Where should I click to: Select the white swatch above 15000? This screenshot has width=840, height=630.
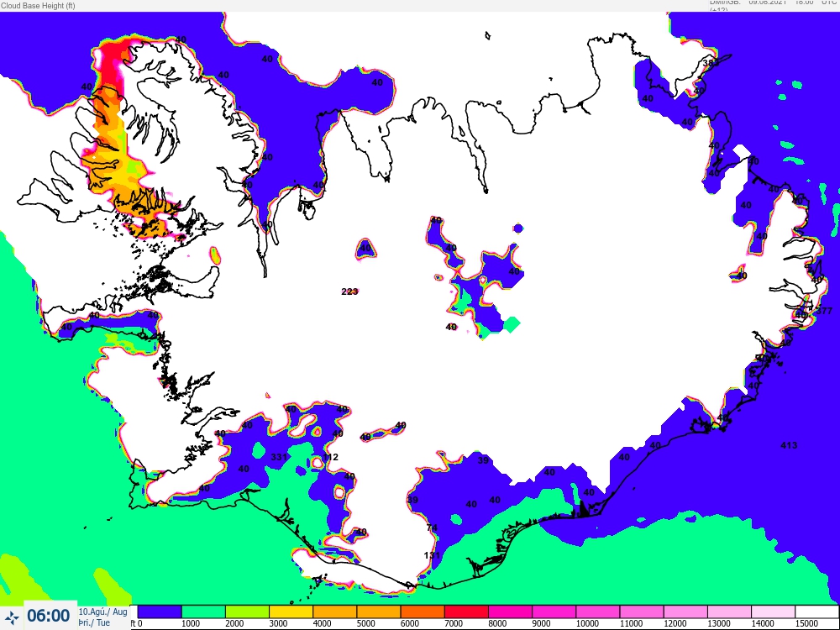click(x=816, y=612)
